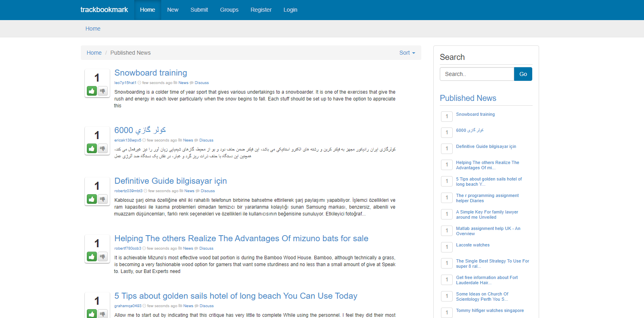644x318 pixels.
Task: Open sidebar link "The r programming assignment"
Action: pos(487,198)
